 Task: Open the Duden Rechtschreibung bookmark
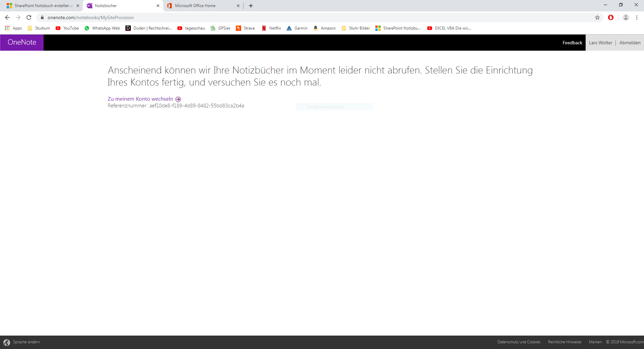pyautogui.click(x=149, y=28)
